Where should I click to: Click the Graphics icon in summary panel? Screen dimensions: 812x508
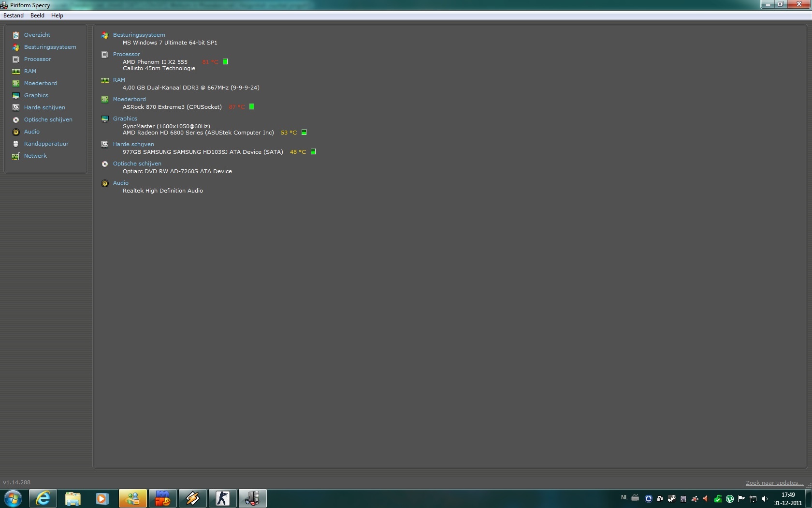point(105,119)
